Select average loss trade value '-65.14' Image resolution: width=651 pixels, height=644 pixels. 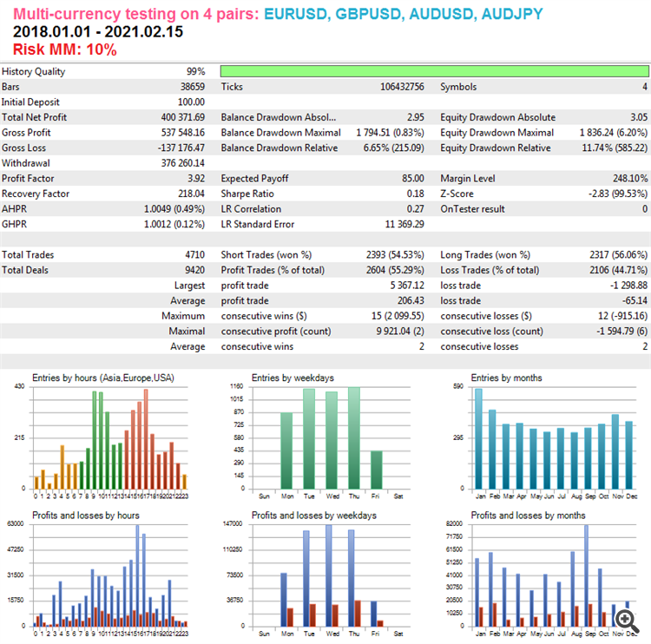(x=635, y=300)
